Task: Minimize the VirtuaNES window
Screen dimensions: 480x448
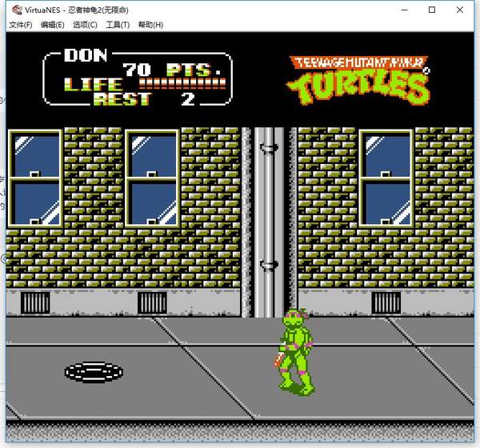Action: pos(404,10)
